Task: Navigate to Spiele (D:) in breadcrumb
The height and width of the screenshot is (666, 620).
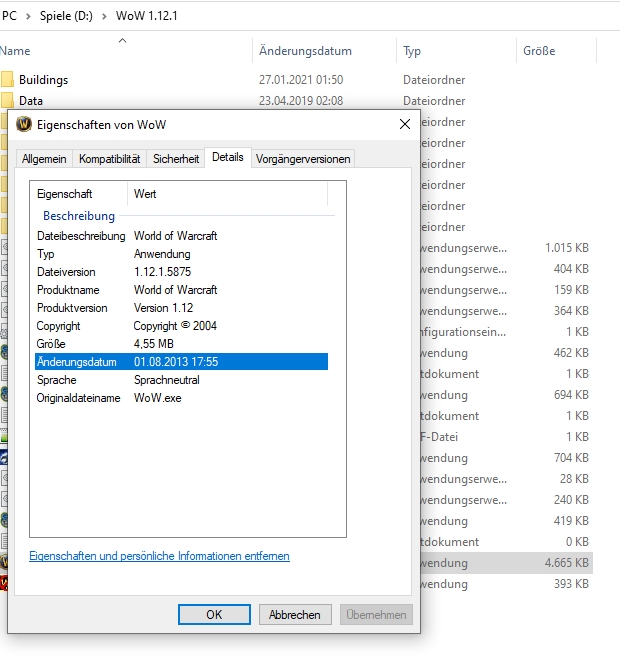Action: coord(66,16)
